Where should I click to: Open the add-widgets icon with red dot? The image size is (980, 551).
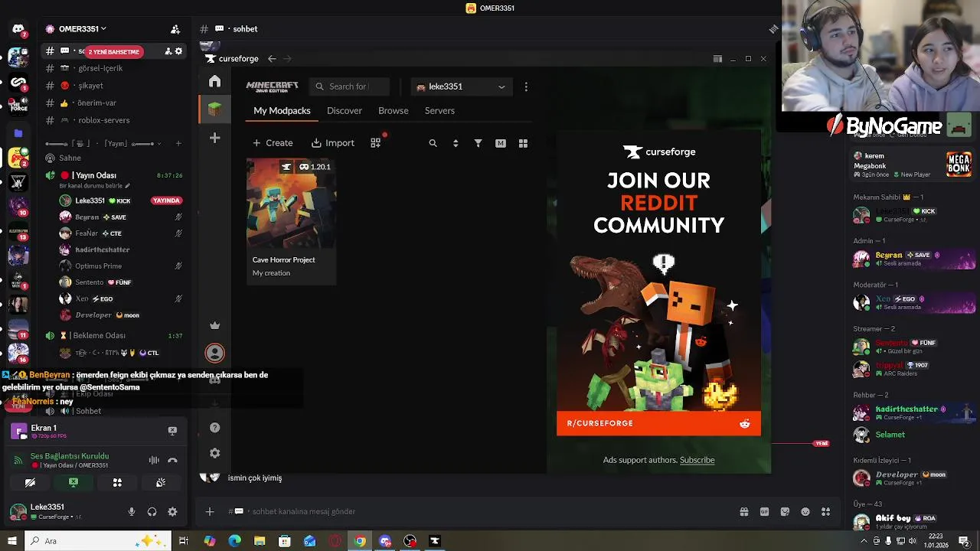[x=376, y=142]
